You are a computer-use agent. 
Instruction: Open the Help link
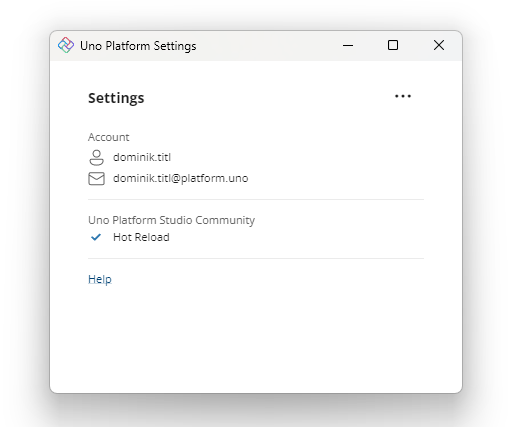tap(100, 279)
